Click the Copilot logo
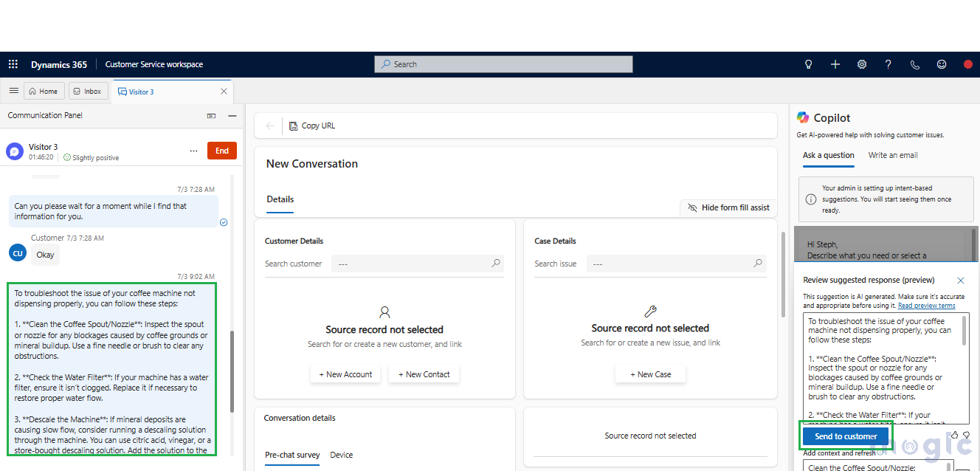Screen dimensions: 980x471 (x=803, y=118)
